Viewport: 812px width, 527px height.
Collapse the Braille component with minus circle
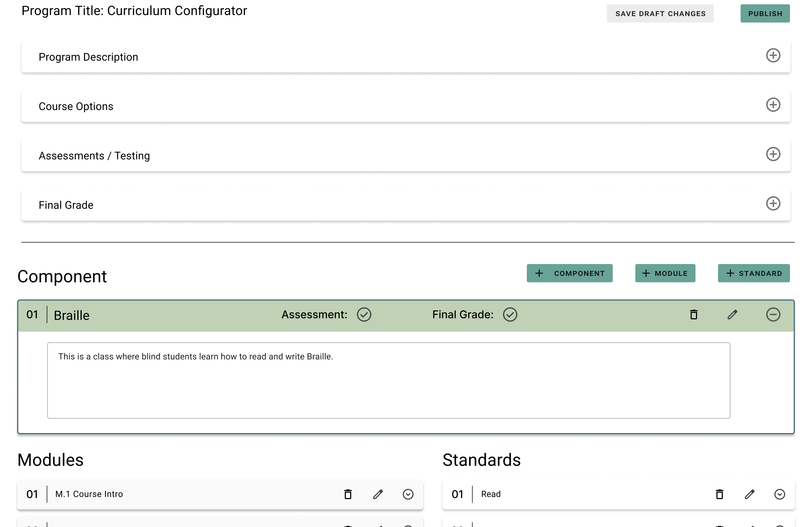click(x=773, y=314)
